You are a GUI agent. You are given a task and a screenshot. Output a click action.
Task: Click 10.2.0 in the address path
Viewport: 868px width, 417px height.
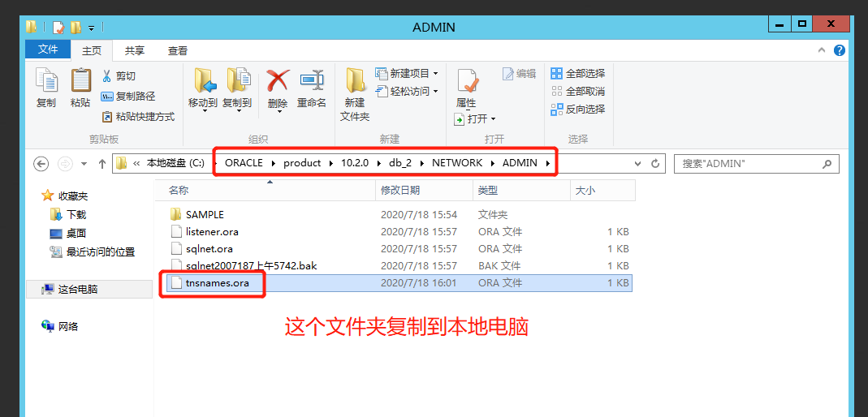(x=355, y=163)
